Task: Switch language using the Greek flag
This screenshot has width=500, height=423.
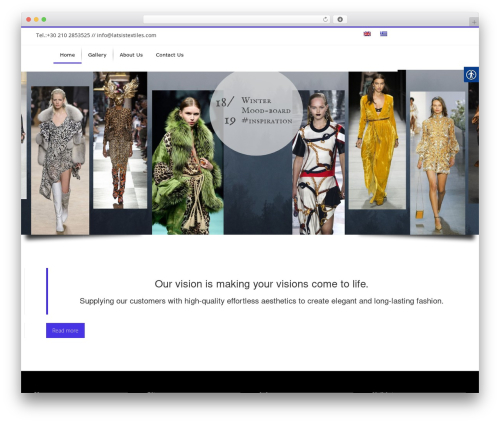Action: click(383, 34)
